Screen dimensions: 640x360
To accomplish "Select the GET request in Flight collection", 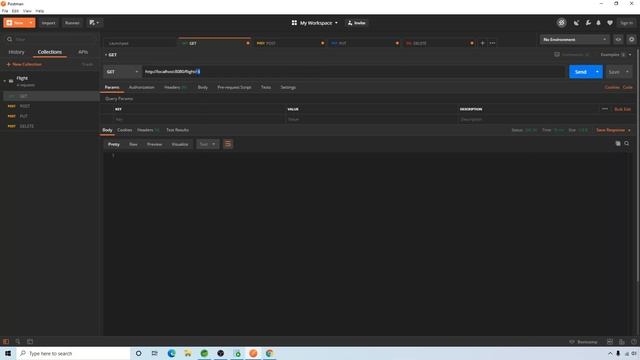I will tap(50, 96).
